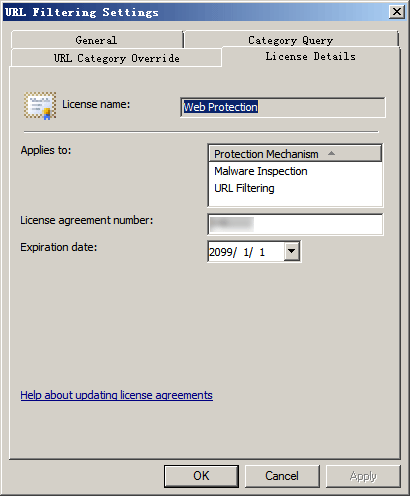Click the License name text field
Image resolution: width=410 pixels, height=496 pixels.
(283, 107)
